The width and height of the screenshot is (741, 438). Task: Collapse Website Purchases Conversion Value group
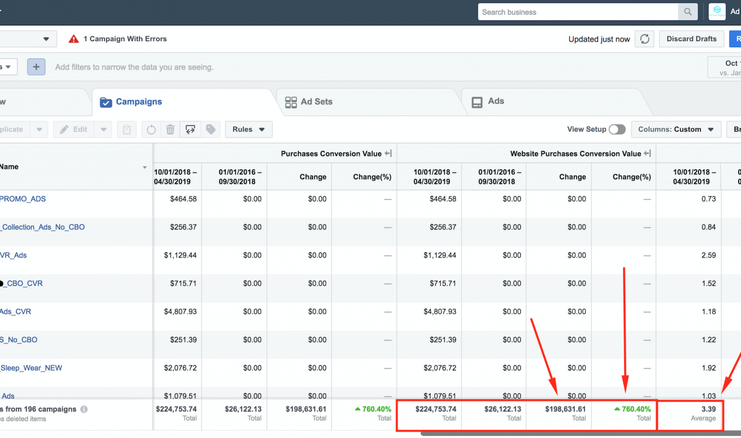tap(648, 153)
